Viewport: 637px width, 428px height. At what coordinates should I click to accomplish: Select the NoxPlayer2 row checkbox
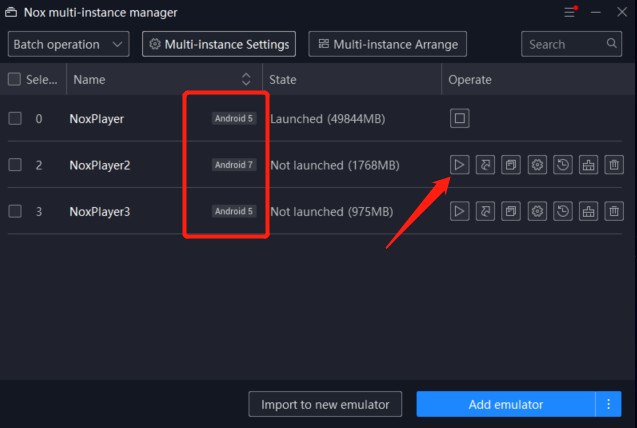click(x=15, y=165)
